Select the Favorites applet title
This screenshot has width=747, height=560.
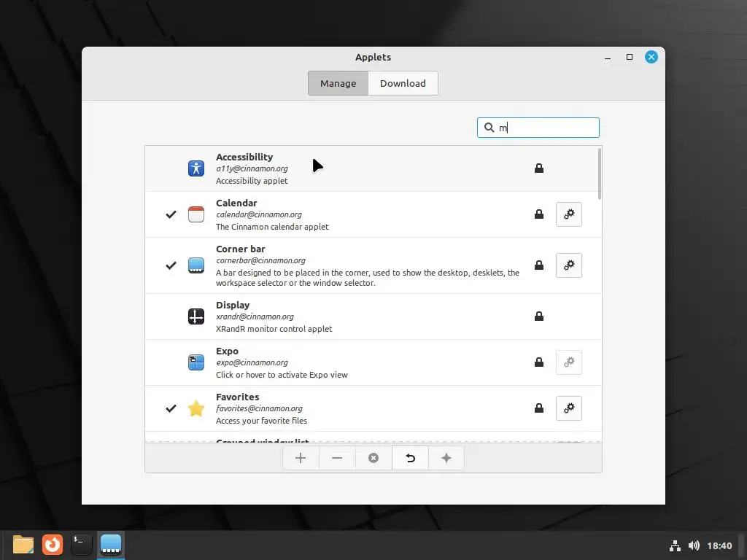coord(237,397)
